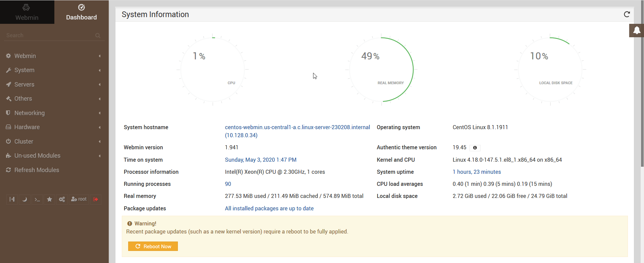This screenshot has width=644, height=263.
Task: Click the search magnifier icon in sidebar
Action: [98, 35]
